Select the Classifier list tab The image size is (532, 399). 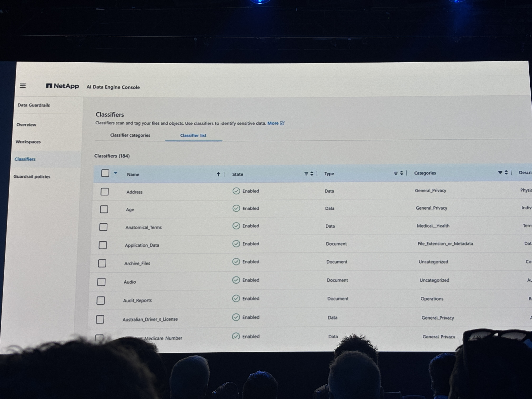click(x=193, y=135)
